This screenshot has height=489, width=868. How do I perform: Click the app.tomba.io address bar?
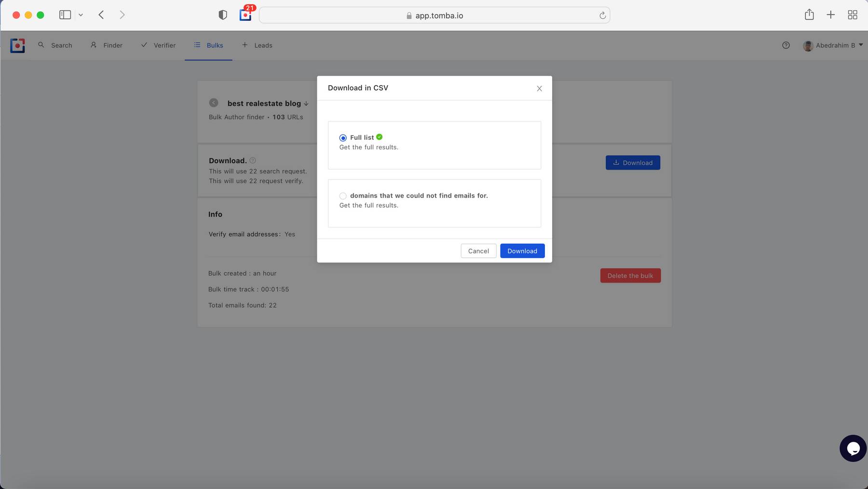tap(434, 15)
